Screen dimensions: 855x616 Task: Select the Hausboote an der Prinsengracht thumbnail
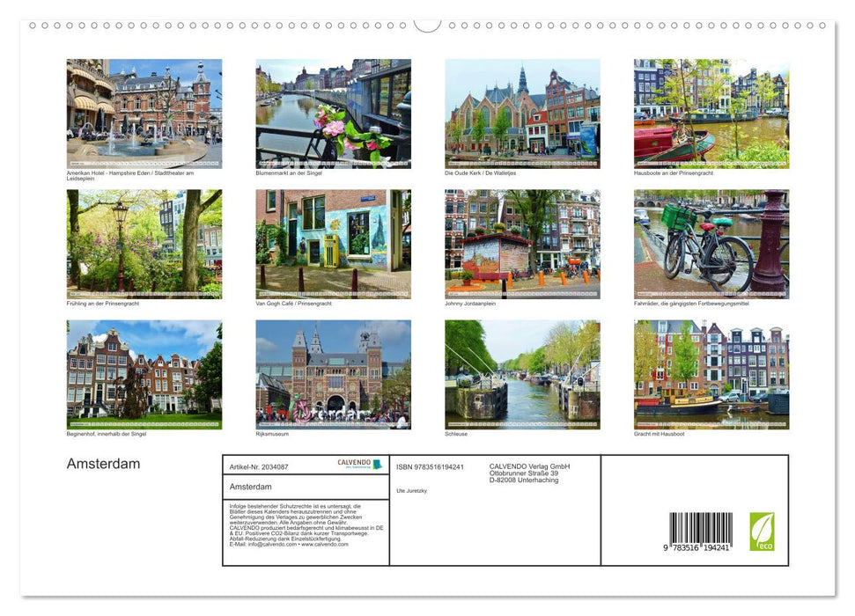tap(711, 114)
